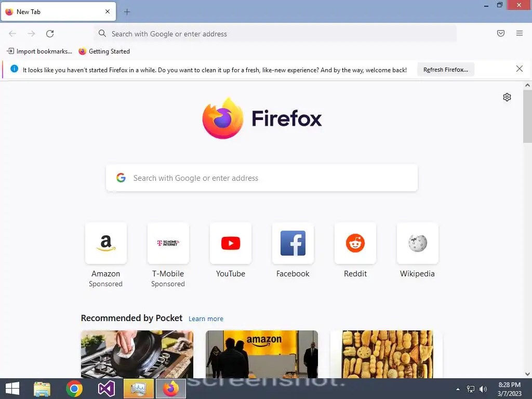Launch Google Chrome from the taskbar
This screenshot has width=532, height=399.
74,389
